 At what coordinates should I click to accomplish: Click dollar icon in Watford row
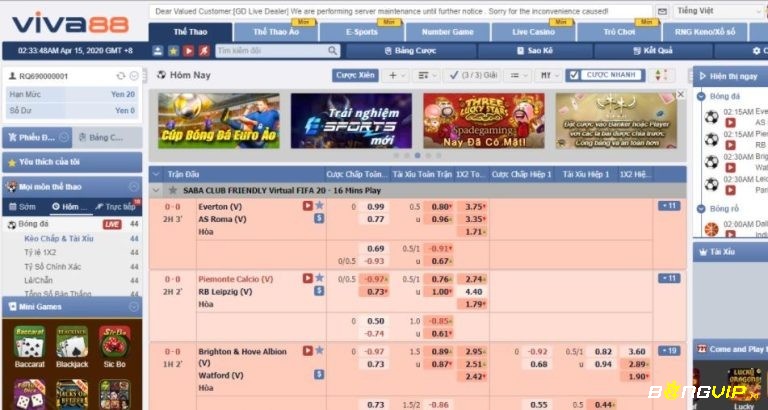(319, 375)
